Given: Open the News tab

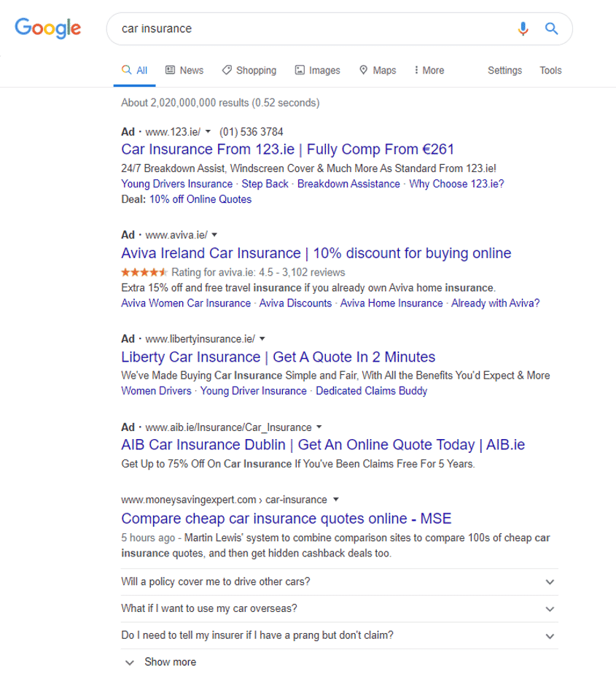Looking at the screenshot, I should (184, 70).
